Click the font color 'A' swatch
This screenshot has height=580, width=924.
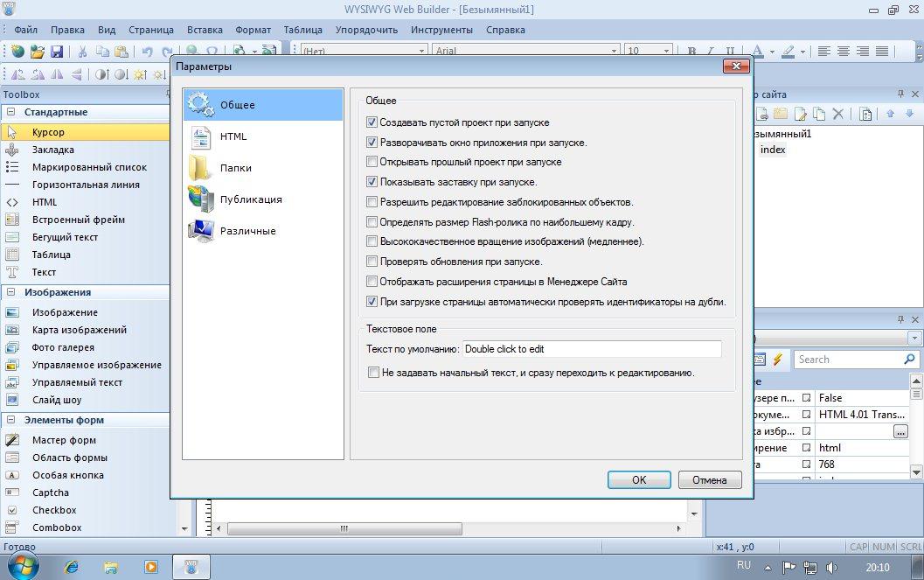tap(759, 52)
